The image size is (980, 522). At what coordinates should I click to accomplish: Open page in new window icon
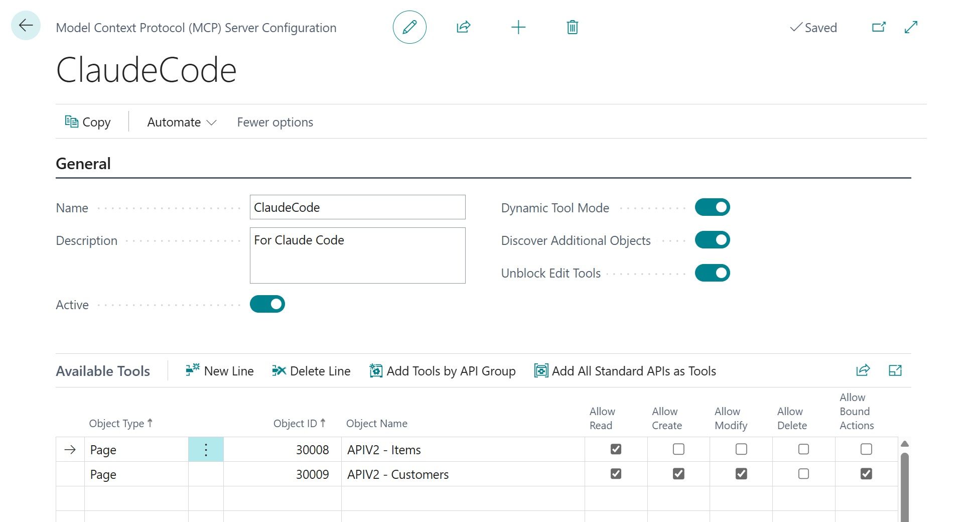click(878, 27)
